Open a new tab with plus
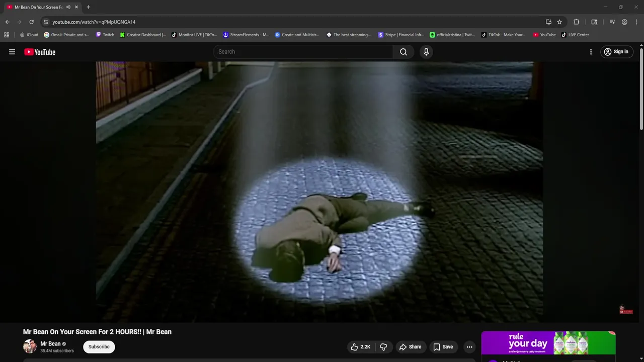Viewport: 644px width, 362px height. [x=89, y=7]
